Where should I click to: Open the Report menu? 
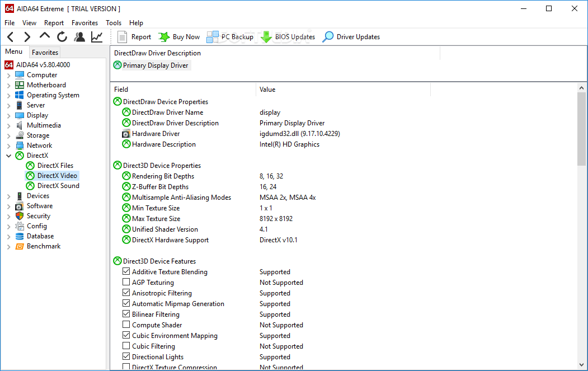click(x=54, y=23)
